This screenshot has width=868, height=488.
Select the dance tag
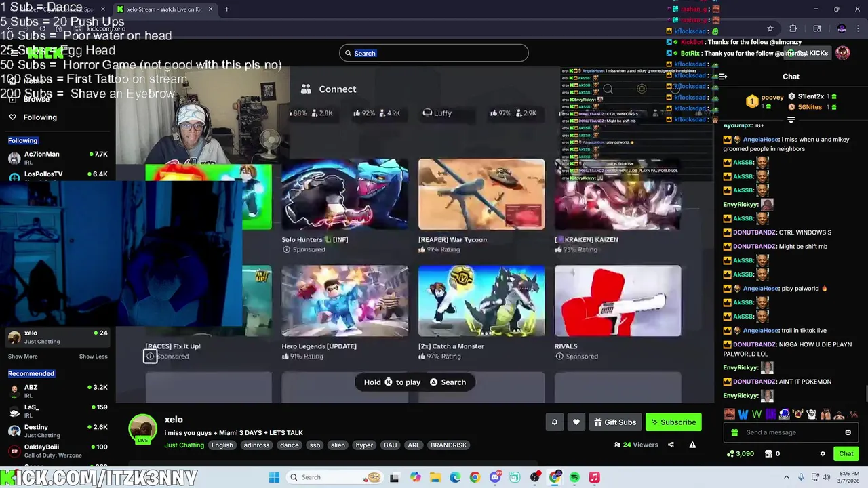tap(290, 445)
